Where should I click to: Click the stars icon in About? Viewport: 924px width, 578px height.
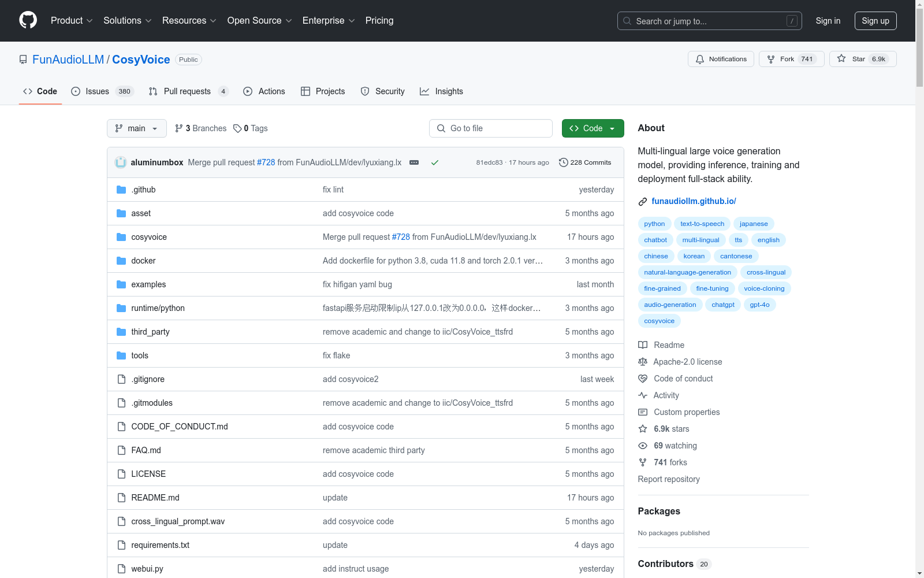643,429
